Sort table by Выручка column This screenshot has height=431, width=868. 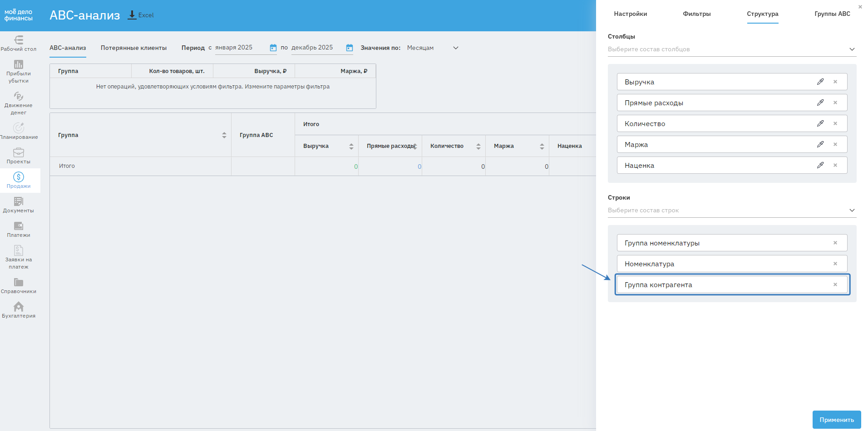351,146
